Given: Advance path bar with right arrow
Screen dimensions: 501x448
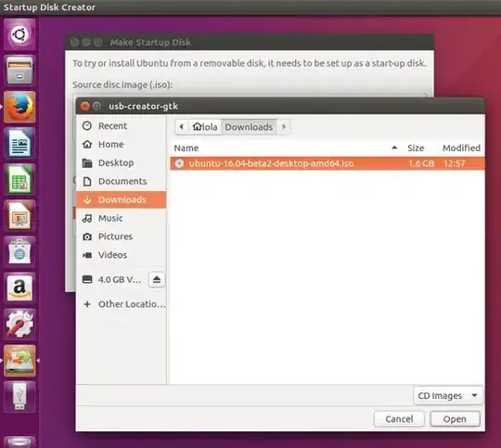Looking at the screenshot, I should (283, 127).
